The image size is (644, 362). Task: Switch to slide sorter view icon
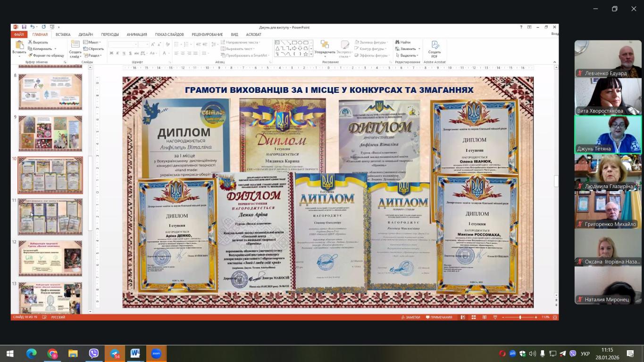tap(473, 317)
